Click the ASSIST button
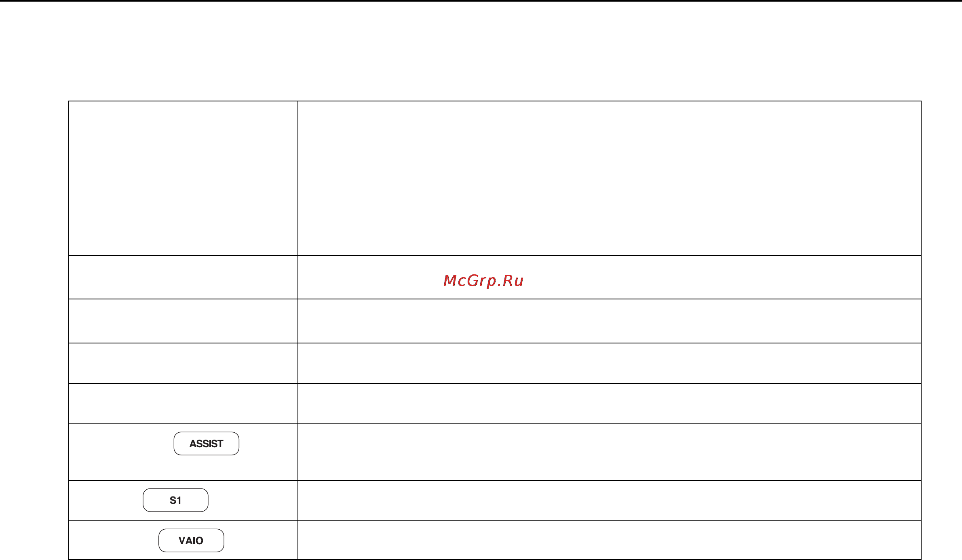 206,444
